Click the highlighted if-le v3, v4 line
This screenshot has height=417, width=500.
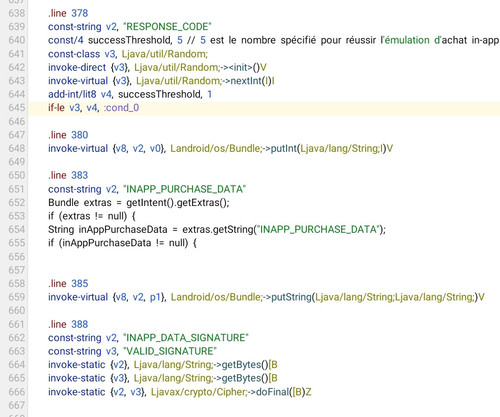tap(264, 108)
